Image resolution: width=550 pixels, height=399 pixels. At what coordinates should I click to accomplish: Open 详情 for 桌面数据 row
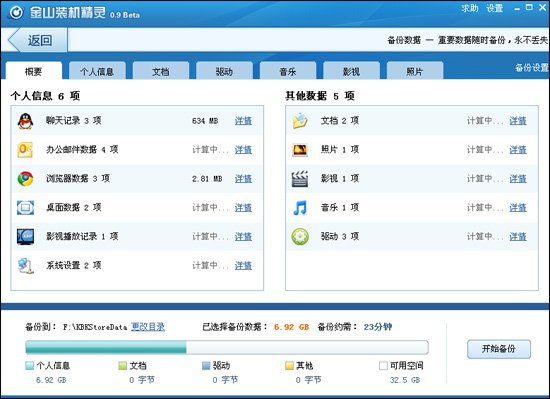[243, 208]
